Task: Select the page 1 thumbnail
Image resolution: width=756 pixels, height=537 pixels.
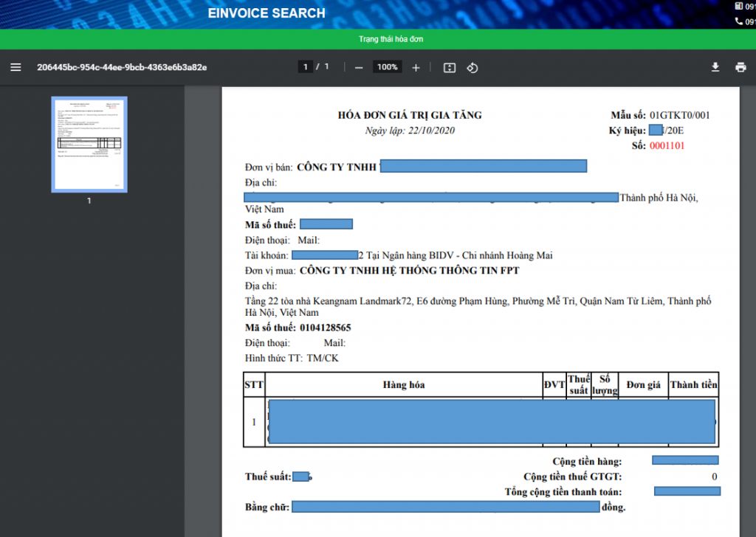Action: (x=89, y=145)
